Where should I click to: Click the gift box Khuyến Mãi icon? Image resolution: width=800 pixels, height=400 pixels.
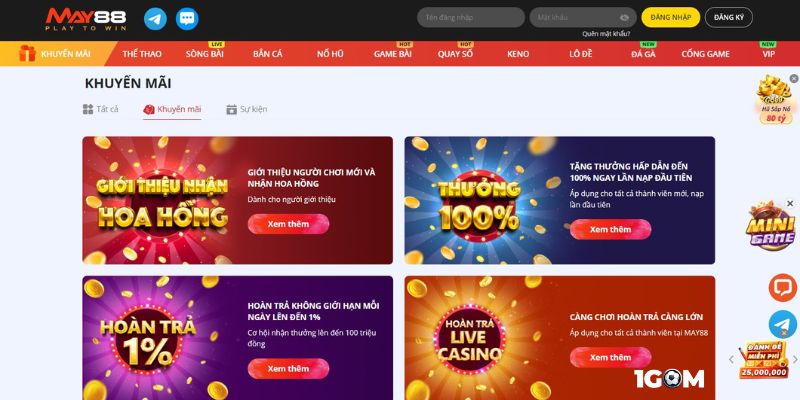(x=27, y=53)
